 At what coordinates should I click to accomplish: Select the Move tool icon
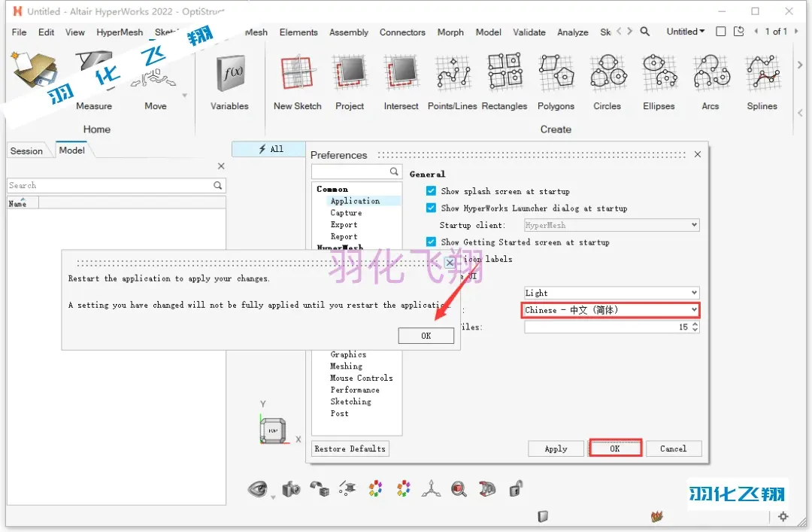(x=155, y=78)
